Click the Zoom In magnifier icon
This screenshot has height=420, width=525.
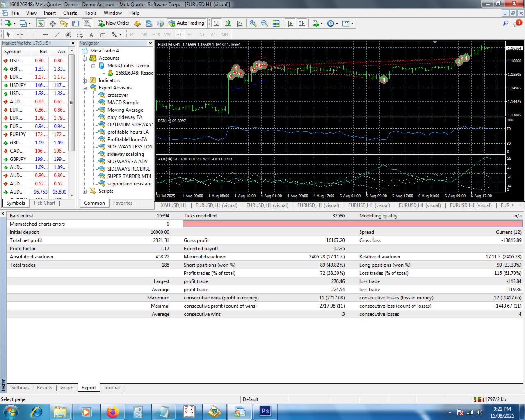tap(253, 23)
